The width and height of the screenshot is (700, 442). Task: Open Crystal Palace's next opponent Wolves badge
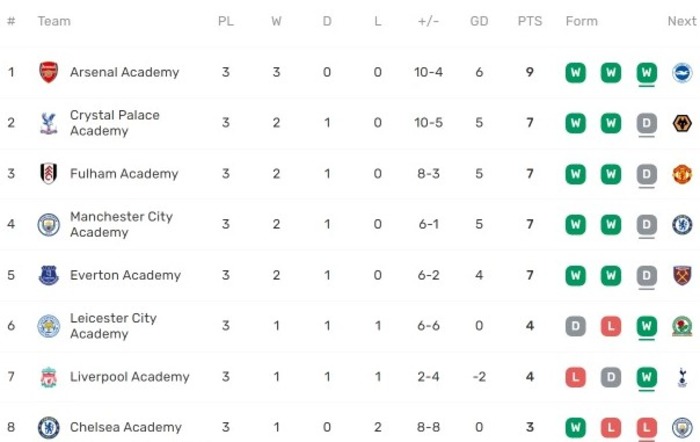[x=682, y=123]
